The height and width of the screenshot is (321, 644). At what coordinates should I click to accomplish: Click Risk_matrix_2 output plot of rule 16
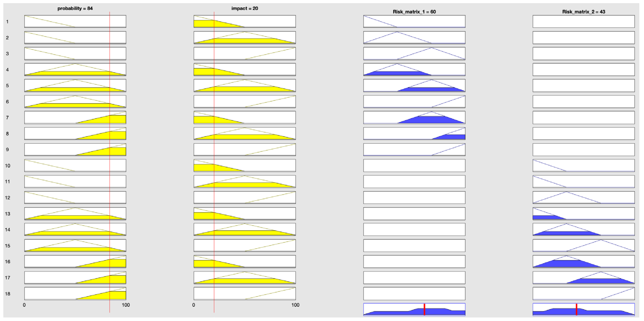[584, 262]
